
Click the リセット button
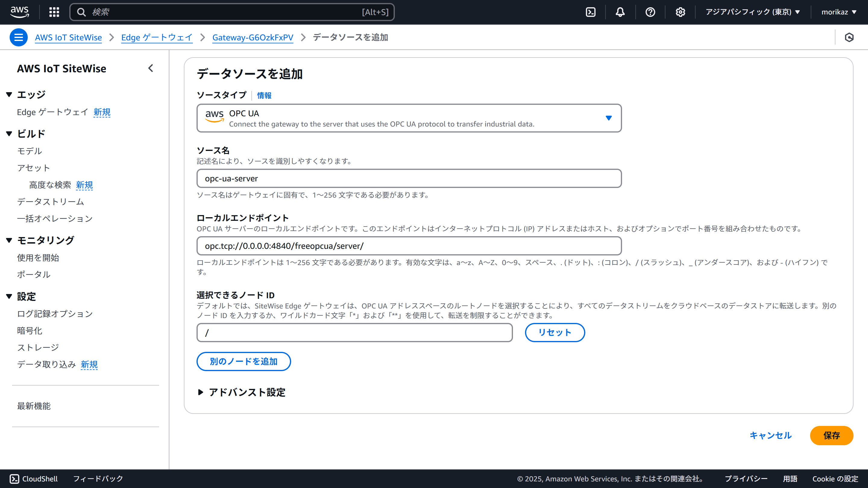pyautogui.click(x=555, y=332)
